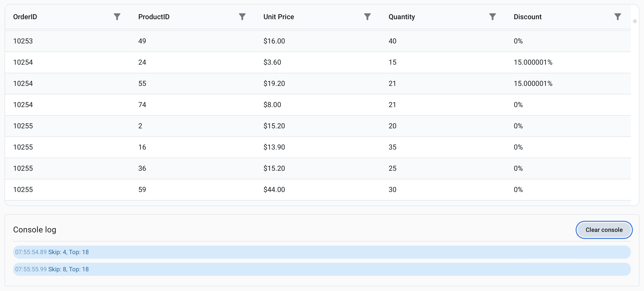Select the quantity 35 cell
This screenshot has height=291, width=644.
coord(443,147)
